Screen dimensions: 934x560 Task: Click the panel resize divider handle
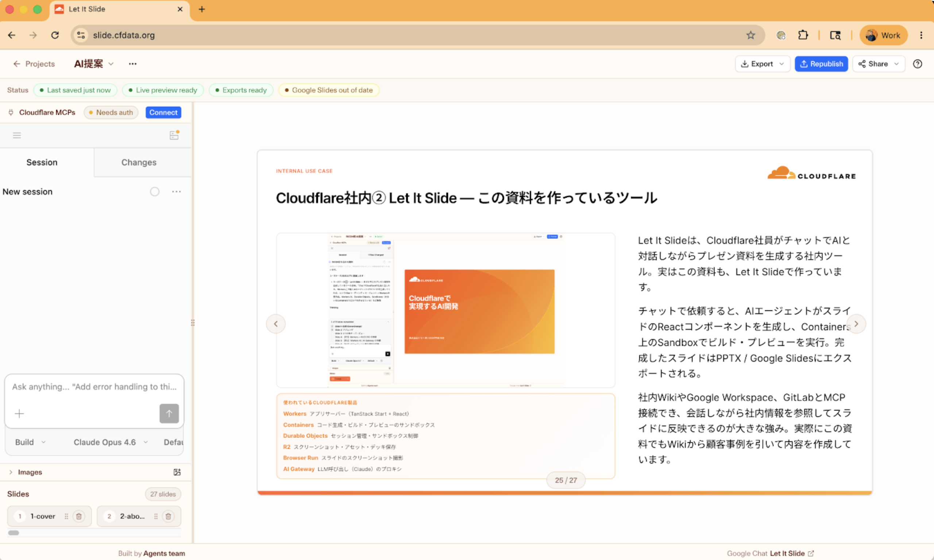[193, 323]
